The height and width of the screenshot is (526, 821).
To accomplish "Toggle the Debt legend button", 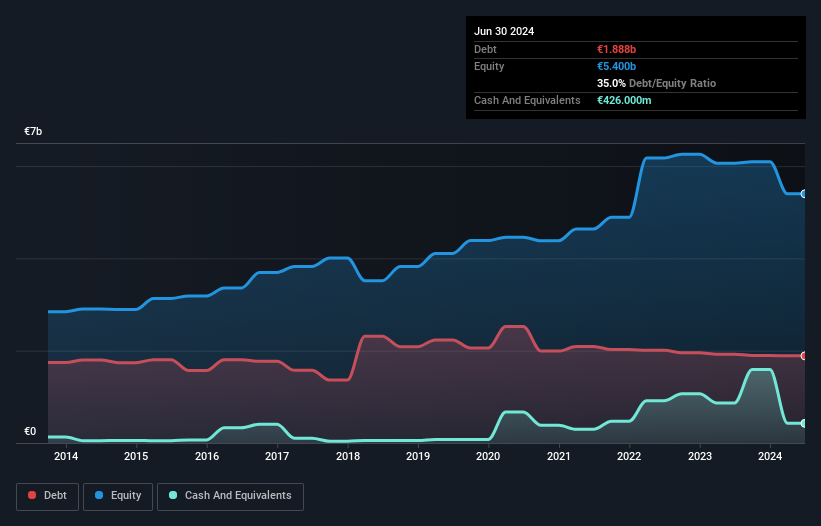I will (x=48, y=496).
